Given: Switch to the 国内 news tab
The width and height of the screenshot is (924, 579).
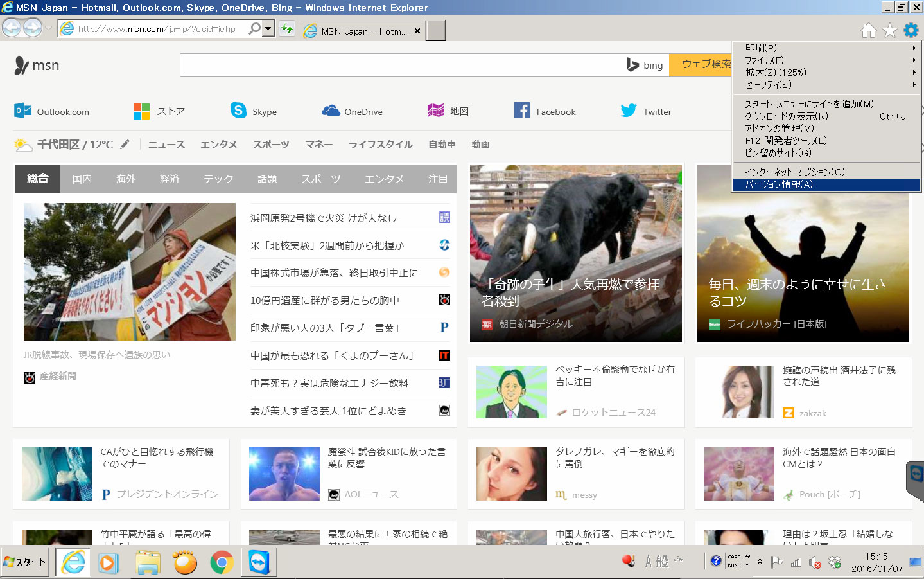Looking at the screenshot, I should (x=82, y=179).
